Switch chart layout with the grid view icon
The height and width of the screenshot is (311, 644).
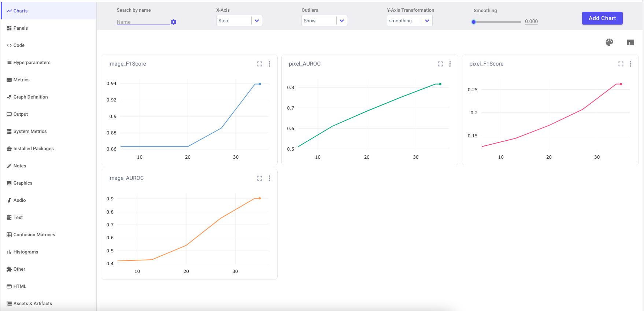(x=630, y=42)
